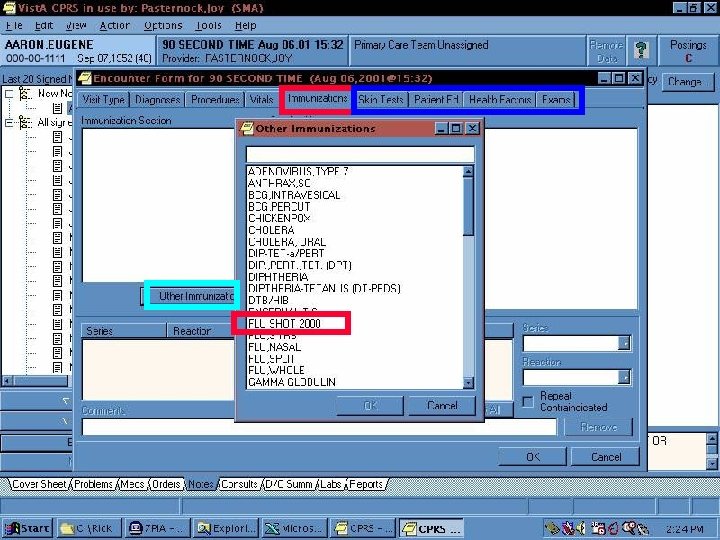Switch to the Meds tab

point(132,484)
